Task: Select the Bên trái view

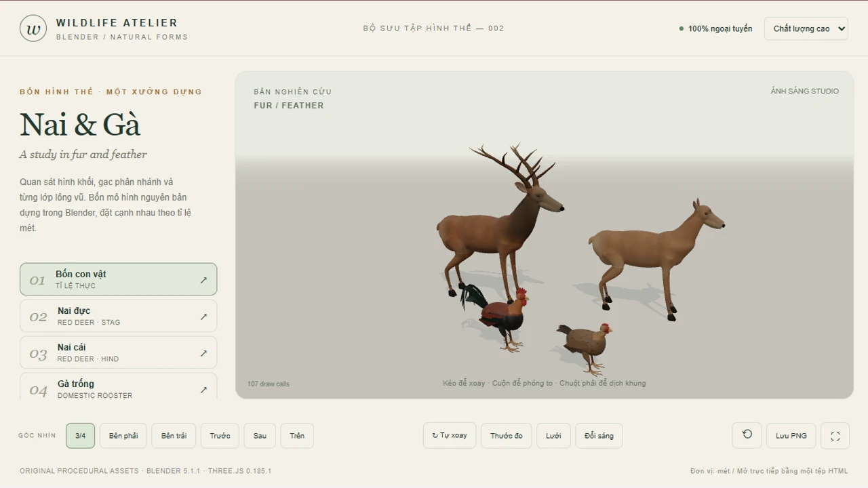Action: pos(174,436)
